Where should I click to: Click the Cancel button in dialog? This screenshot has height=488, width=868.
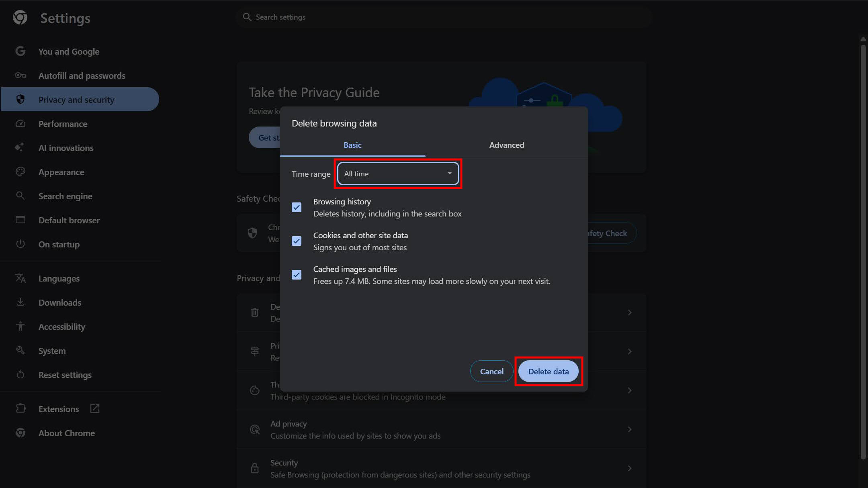pyautogui.click(x=491, y=372)
